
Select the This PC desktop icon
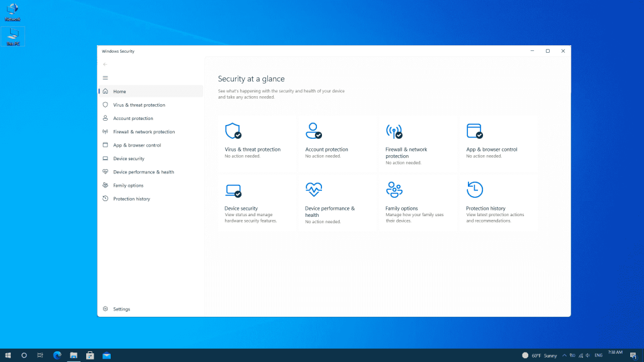pyautogui.click(x=13, y=36)
